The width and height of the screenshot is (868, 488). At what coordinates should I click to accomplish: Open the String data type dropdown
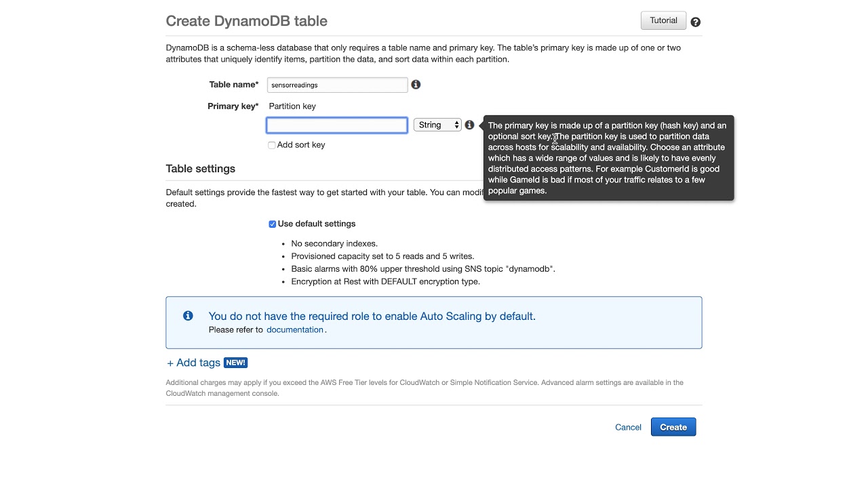coord(437,125)
